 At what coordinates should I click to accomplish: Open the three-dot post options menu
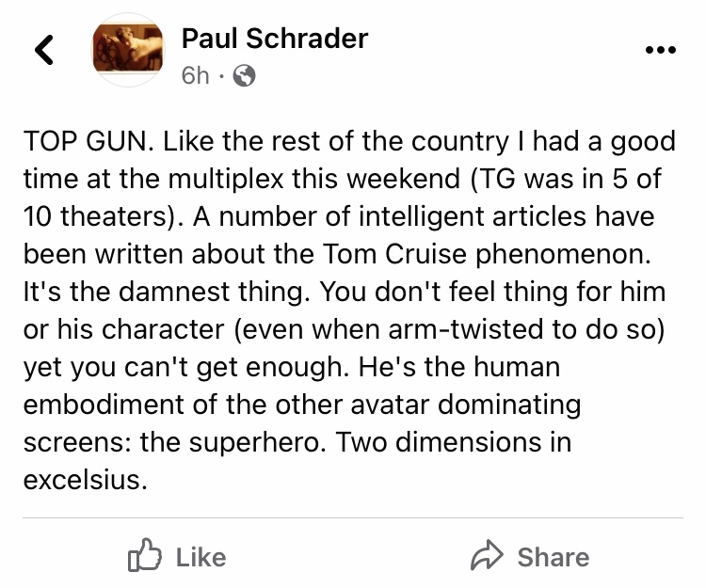click(660, 51)
